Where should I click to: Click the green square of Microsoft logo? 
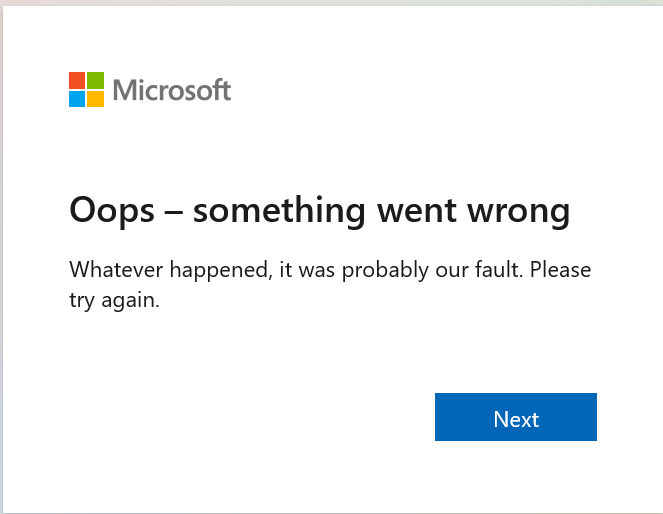(x=96, y=79)
